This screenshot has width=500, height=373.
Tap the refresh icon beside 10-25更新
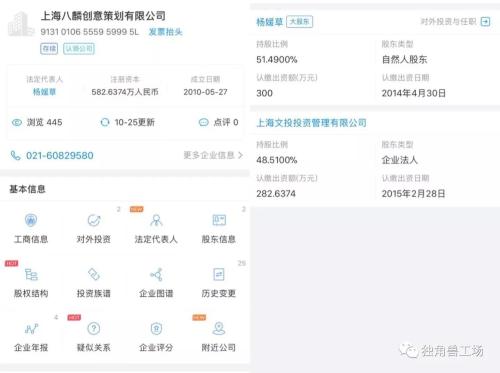coord(105,122)
